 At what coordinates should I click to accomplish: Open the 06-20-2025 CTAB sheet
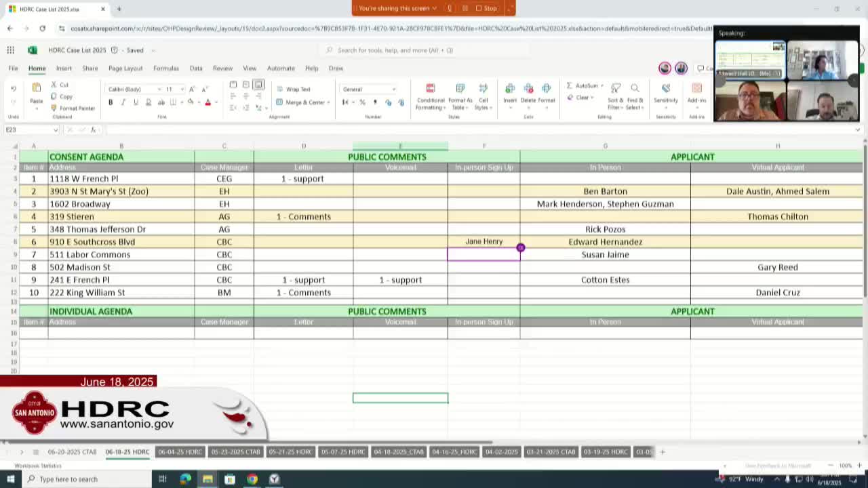(72, 452)
